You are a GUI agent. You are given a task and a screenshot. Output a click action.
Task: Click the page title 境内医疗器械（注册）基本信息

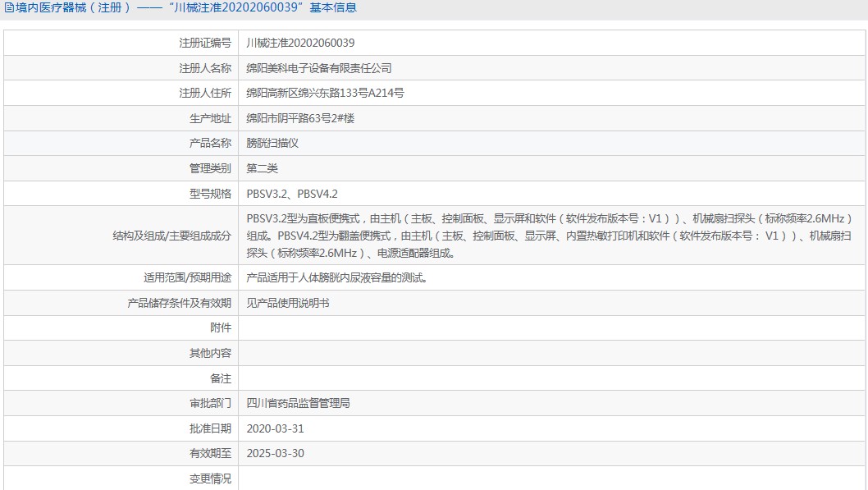pyautogui.click(x=186, y=7)
